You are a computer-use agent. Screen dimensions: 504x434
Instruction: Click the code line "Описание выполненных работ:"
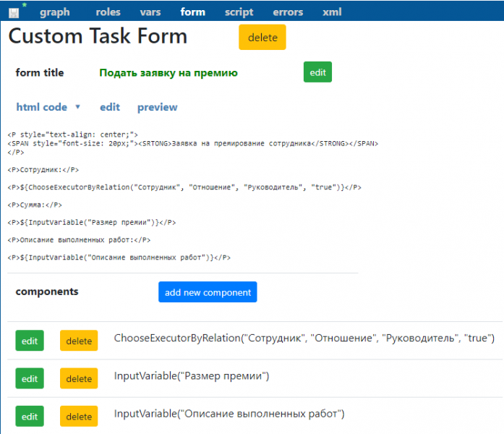[x=79, y=240]
